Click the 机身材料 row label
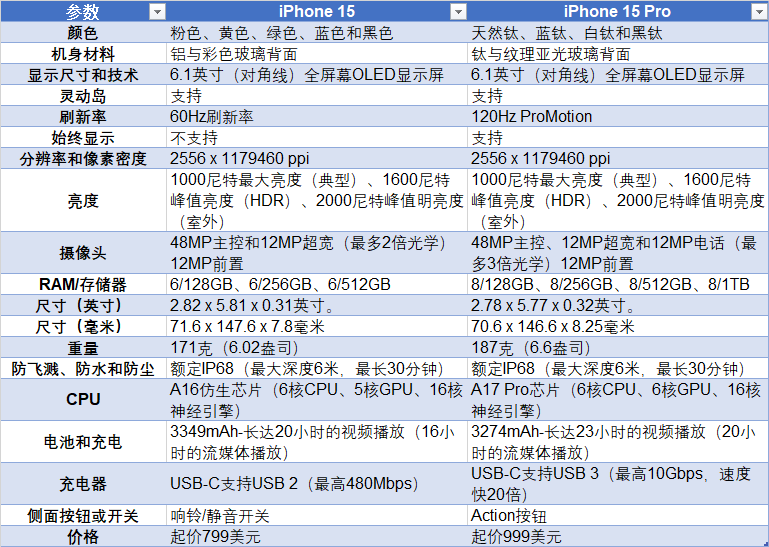Screen dimensions: 769x547 point(83,53)
